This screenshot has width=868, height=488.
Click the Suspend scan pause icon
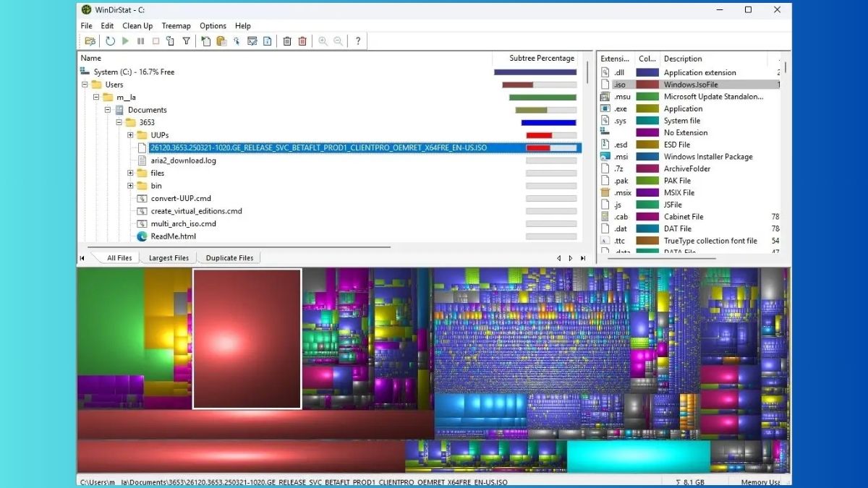140,41
